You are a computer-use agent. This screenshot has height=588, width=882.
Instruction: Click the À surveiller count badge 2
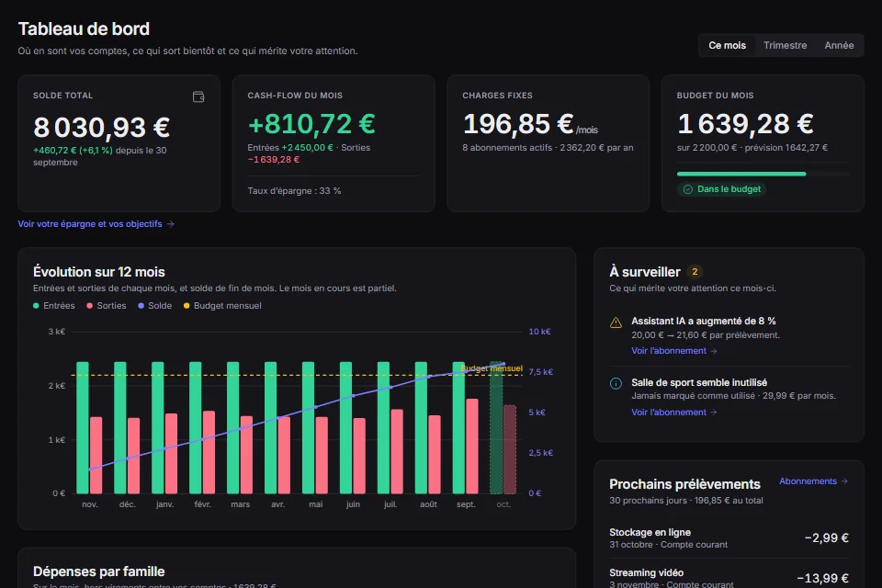click(695, 272)
